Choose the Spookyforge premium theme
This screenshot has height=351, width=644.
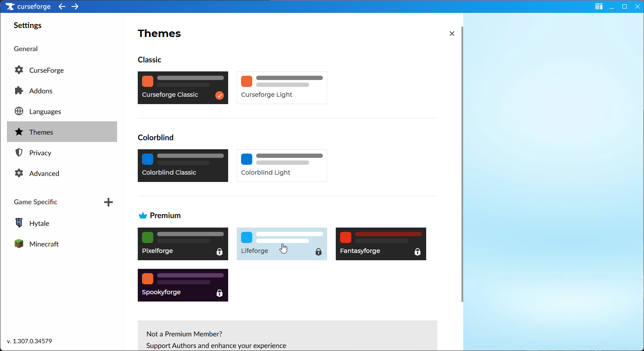183,285
